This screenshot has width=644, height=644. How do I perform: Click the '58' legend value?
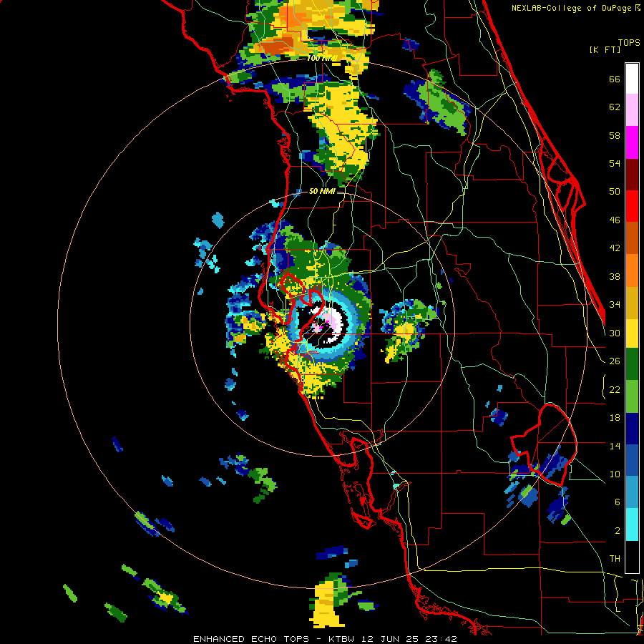tap(615, 135)
